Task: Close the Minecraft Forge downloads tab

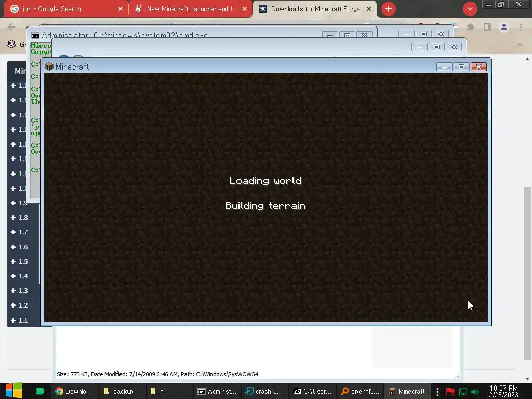Action: pos(369,9)
